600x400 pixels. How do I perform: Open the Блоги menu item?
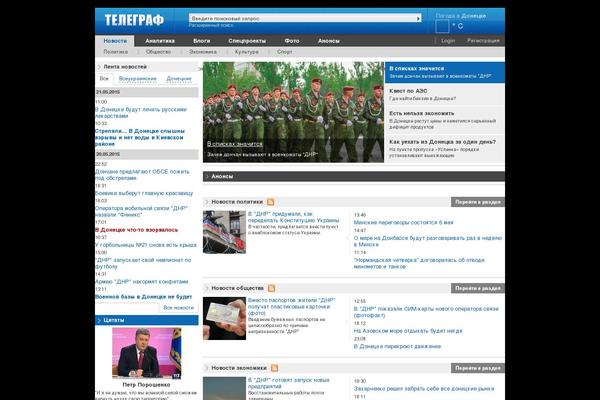202,41
